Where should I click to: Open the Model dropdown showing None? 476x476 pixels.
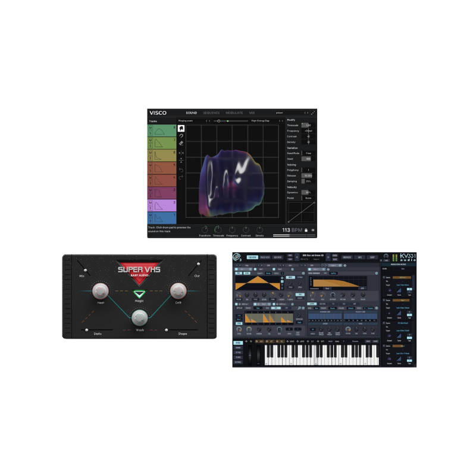point(309,198)
